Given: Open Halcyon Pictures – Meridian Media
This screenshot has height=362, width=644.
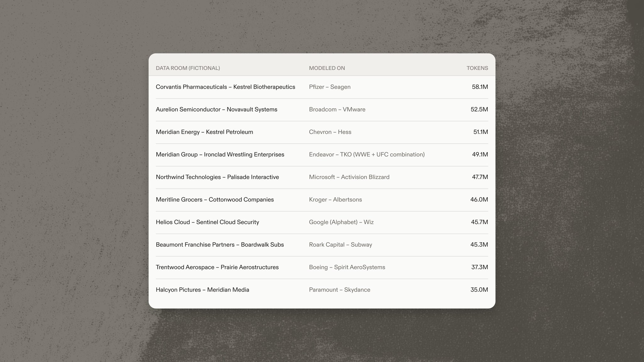Looking at the screenshot, I should coord(322,290).
